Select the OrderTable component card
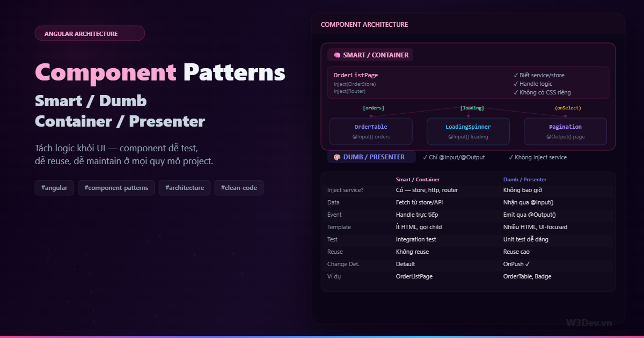This screenshot has height=338, width=644. tap(370, 131)
